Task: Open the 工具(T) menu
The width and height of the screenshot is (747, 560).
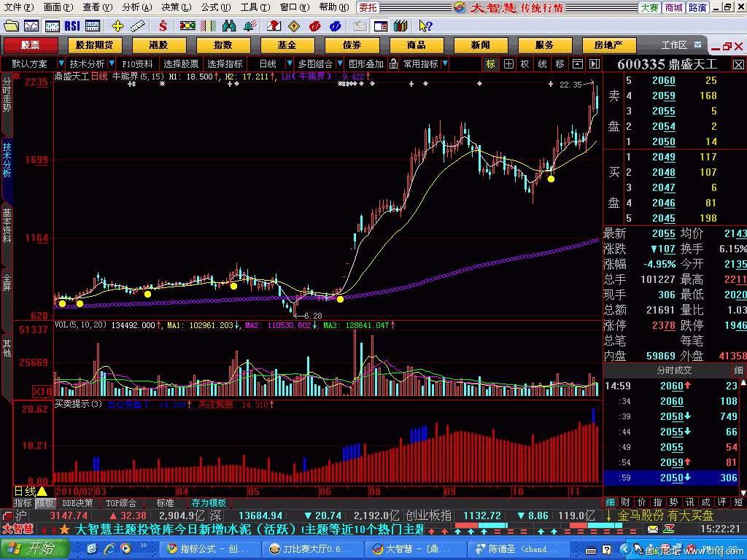Action: 255,7
